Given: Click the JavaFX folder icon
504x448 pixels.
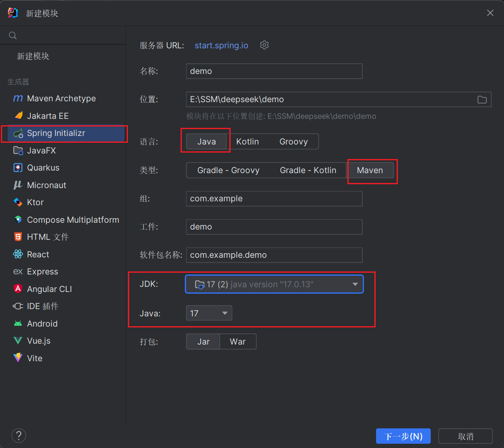Looking at the screenshot, I should pos(18,150).
